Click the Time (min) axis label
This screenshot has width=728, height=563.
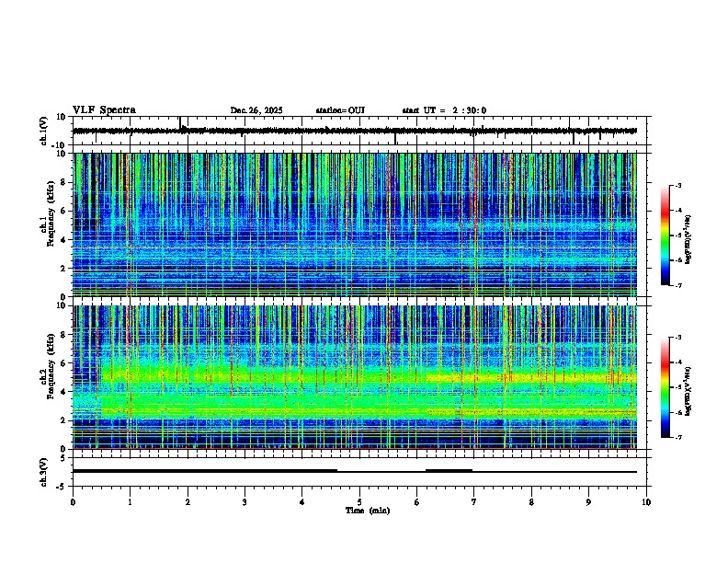point(368,511)
